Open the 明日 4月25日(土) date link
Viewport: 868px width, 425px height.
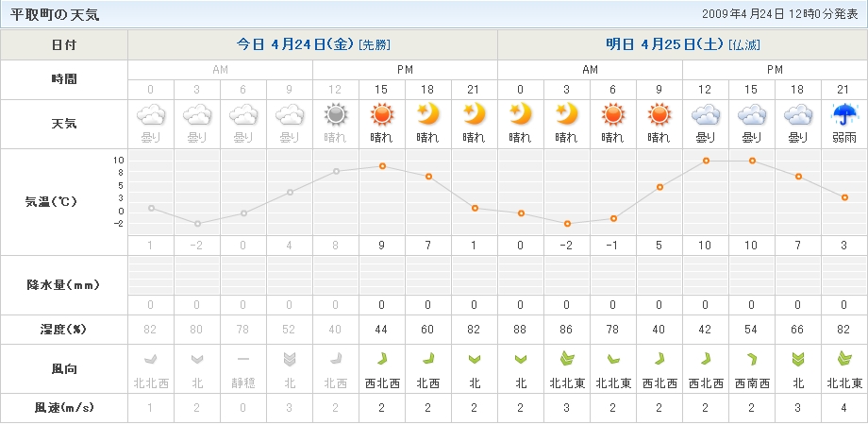665,45
